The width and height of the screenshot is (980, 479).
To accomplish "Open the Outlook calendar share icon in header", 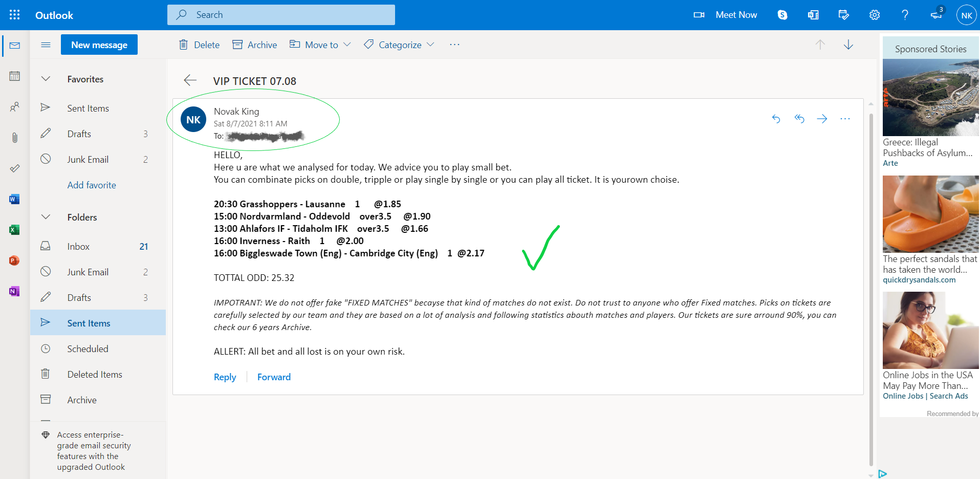I will pyautogui.click(x=813, y=15).
